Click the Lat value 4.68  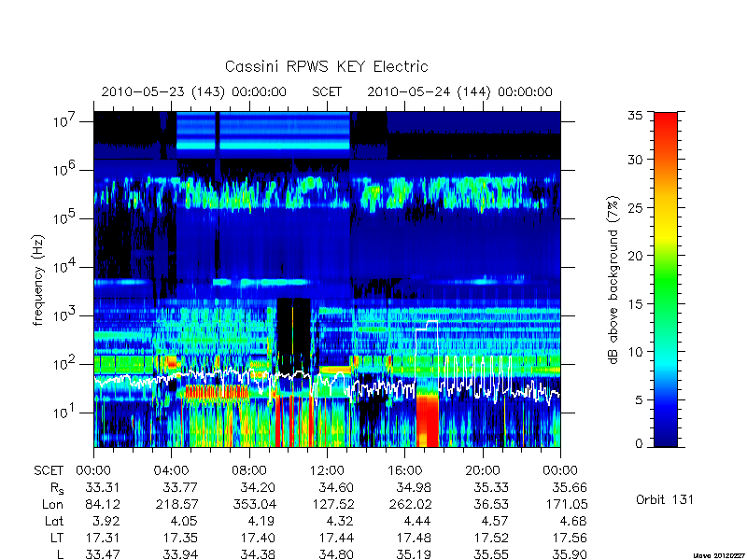tap(573, 521)
